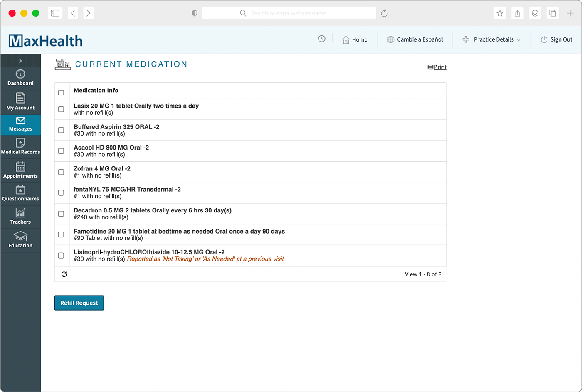Refresh the medication list
This screenshot has height=392, width=582.
64,274
